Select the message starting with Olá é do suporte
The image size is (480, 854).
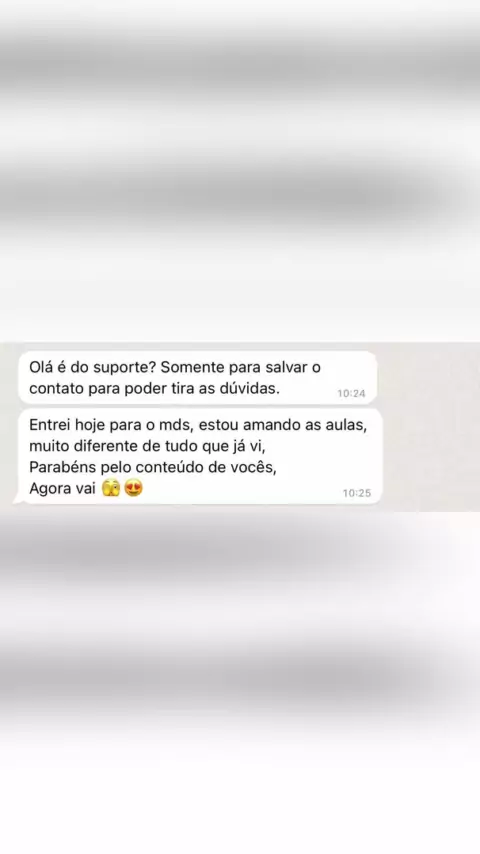[x=197, y=378]
